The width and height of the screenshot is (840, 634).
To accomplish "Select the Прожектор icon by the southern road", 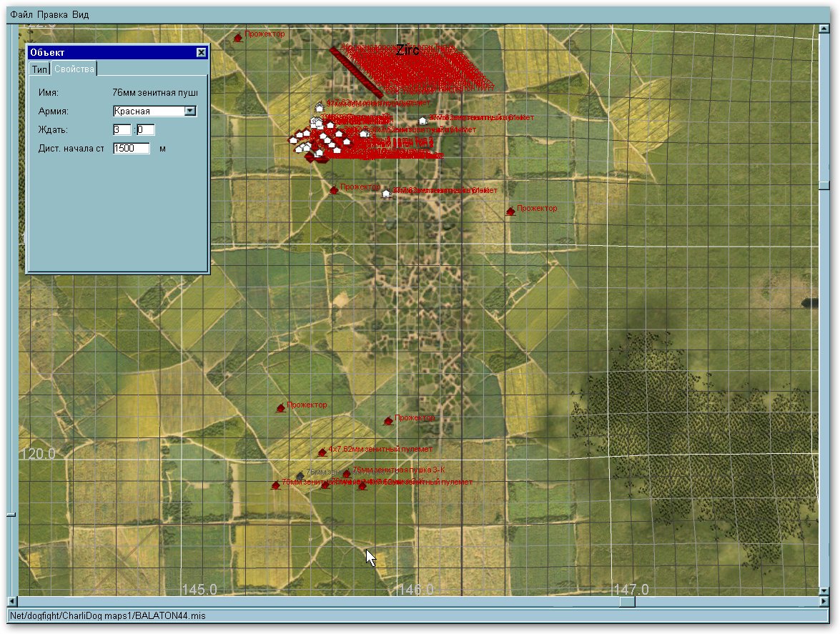I will coord(388,421).
